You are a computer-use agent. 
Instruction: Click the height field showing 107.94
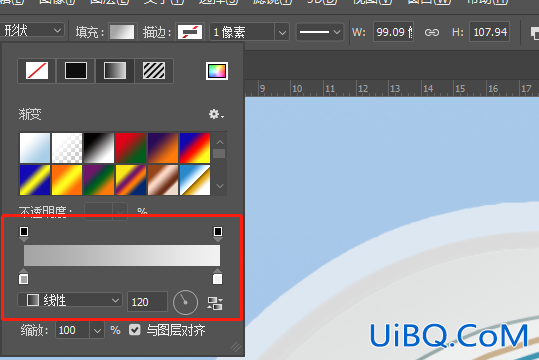[x=490, y=32]
